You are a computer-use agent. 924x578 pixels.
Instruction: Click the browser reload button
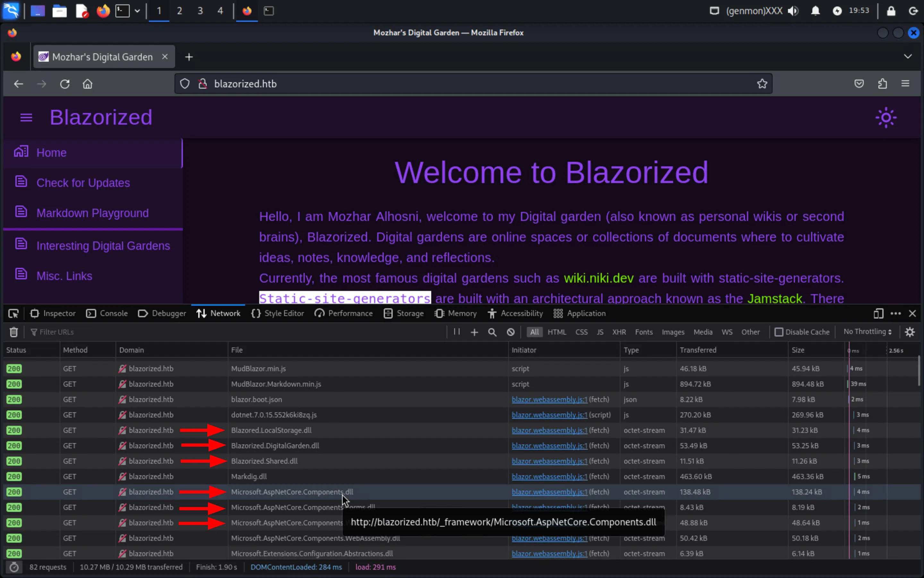[x=64, y=84]
